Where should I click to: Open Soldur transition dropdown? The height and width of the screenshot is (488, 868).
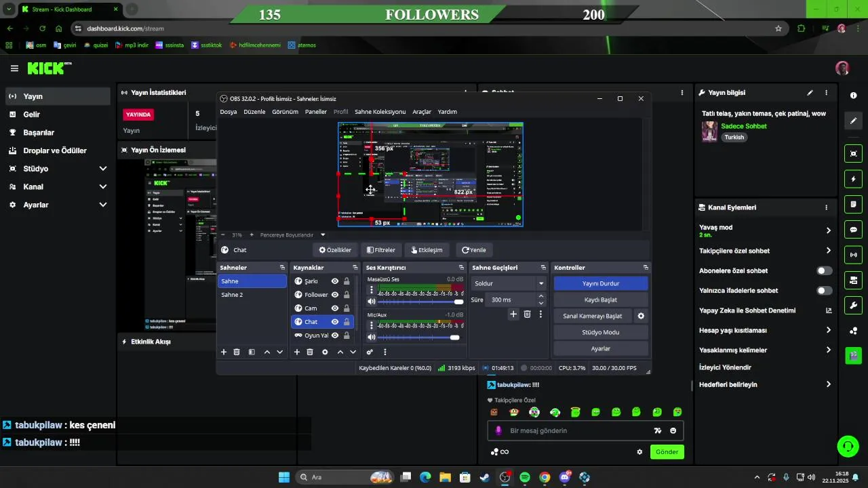[x=509, y=283]
